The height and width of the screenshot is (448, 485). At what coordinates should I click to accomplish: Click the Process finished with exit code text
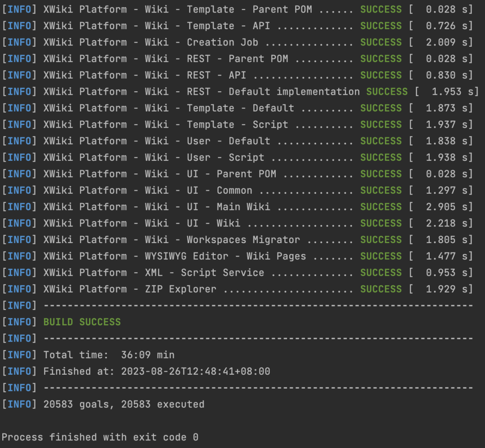(x=100, y=437)
